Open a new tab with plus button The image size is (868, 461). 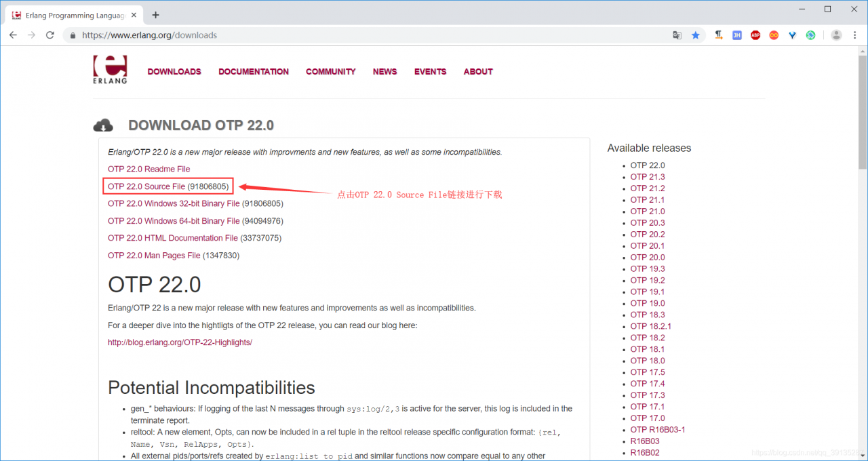[x=155, y=15]
